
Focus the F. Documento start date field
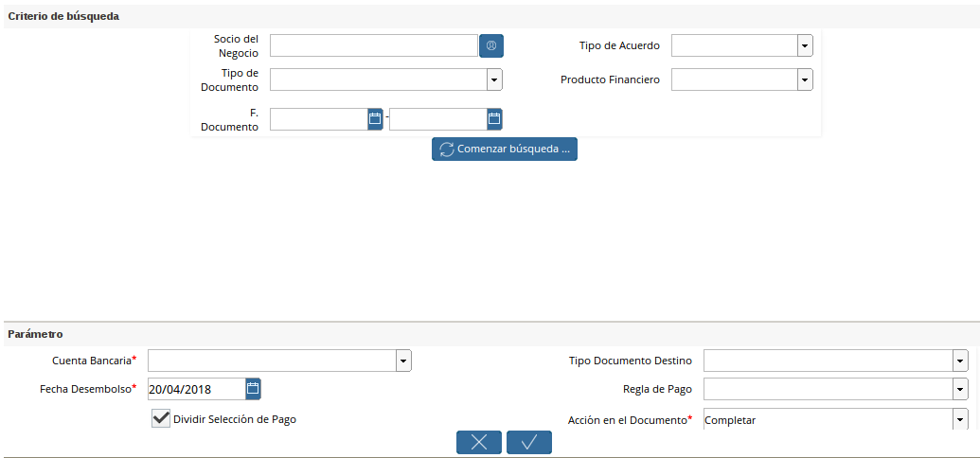[318, 118]
